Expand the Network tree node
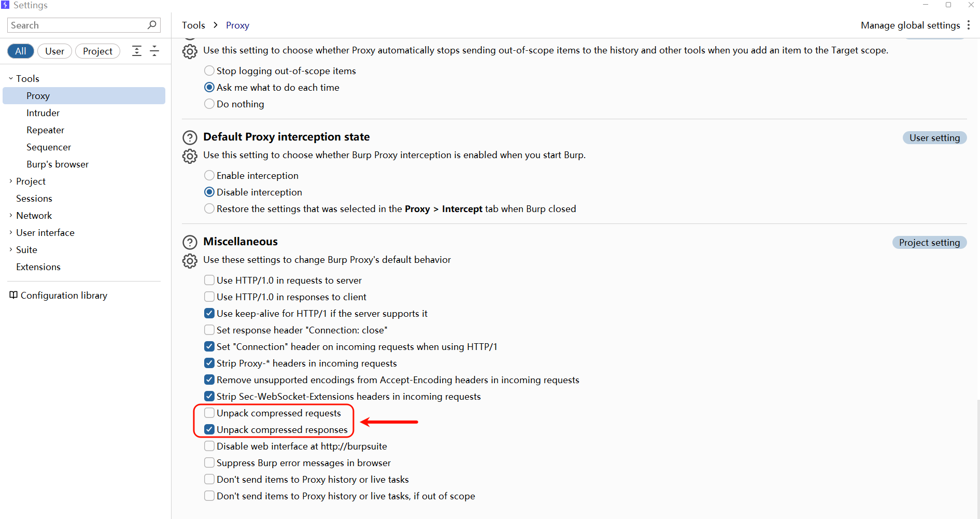Viewport: 980px width, 519px height. click(x=10, y=215)
